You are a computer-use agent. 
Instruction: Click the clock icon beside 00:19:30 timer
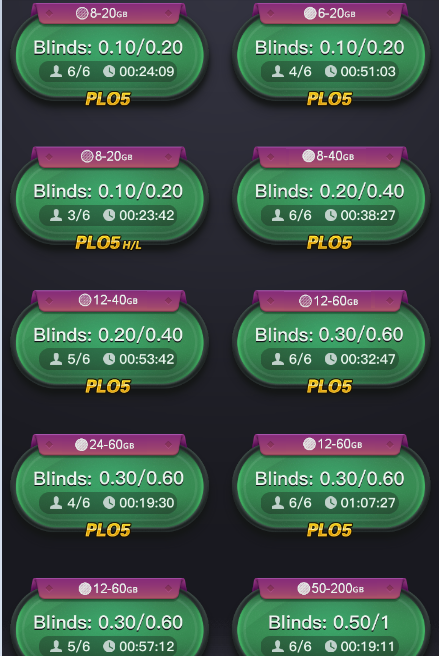[109, 502]
